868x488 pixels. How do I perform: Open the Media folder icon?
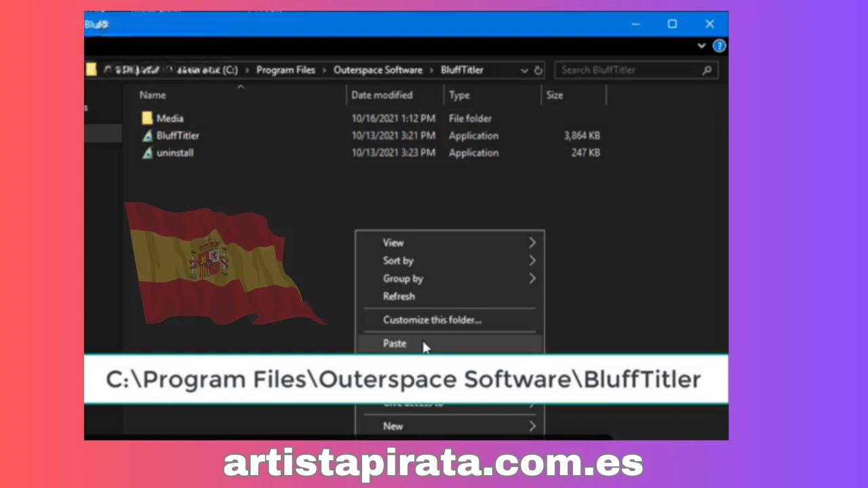click(147, 118)
